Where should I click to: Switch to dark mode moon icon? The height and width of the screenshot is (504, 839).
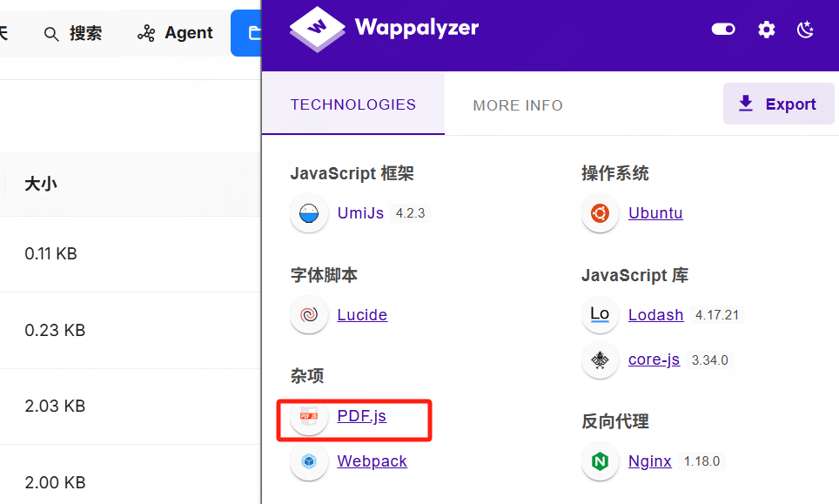(805, 30)
